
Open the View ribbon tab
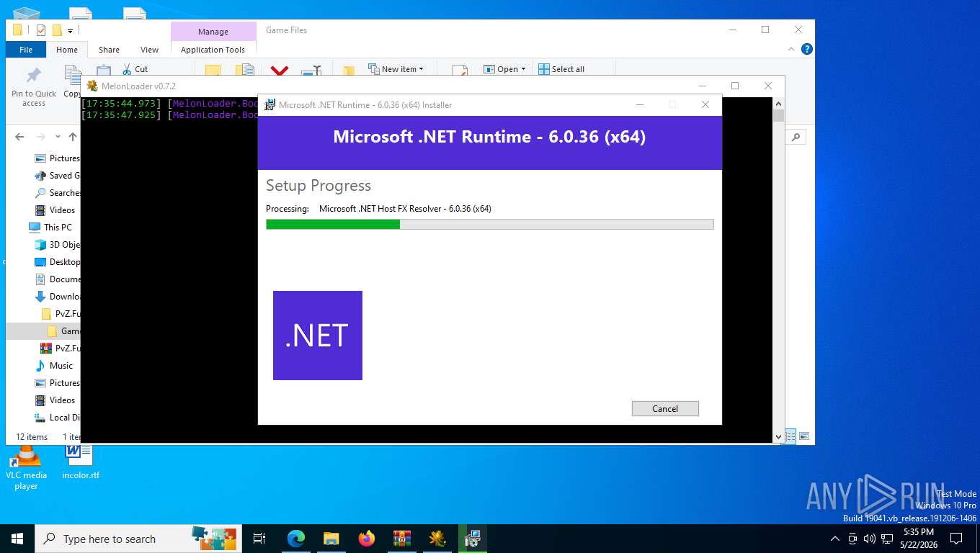[149, 50]
